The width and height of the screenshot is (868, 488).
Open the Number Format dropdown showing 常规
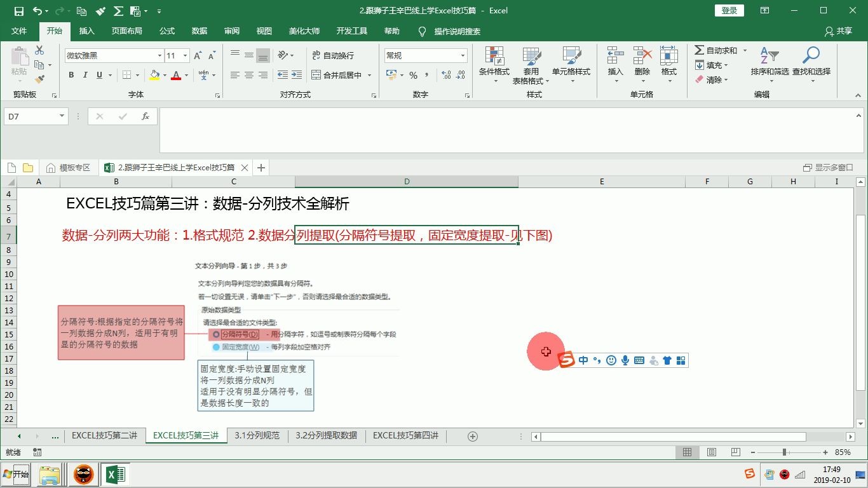point(424,55)
